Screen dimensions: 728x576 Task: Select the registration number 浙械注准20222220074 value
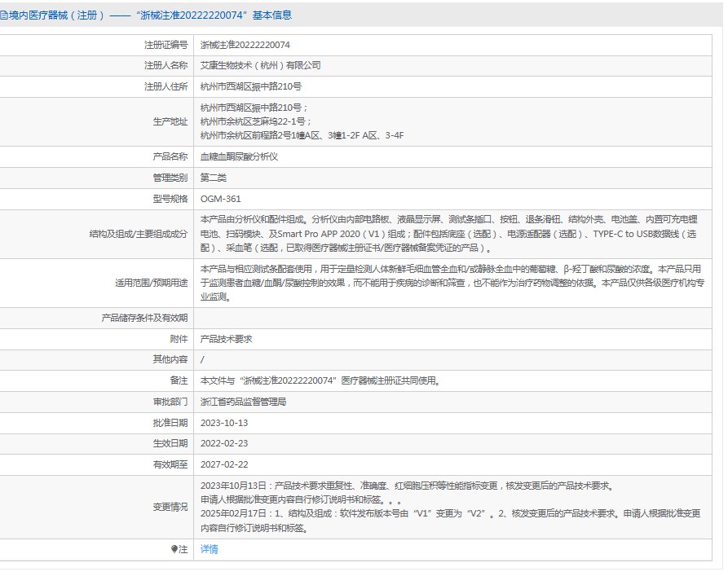pos(245,46)
